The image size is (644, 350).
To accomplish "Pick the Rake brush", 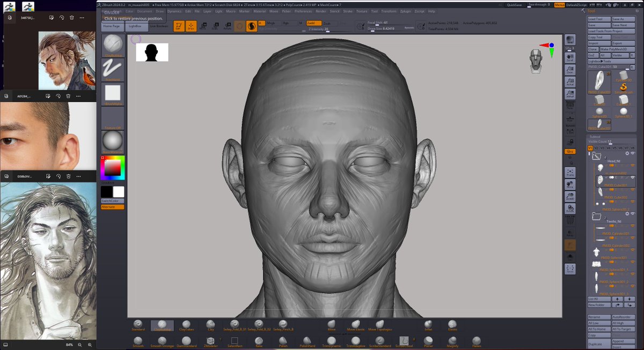I will (x=259, y=342).
